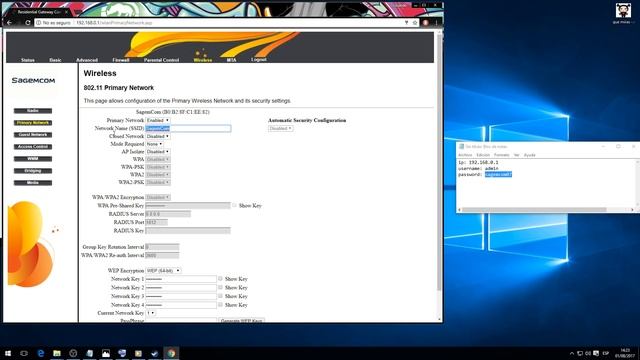Open the Photos app taskbar icon
640x360 pixels.
click(106, 353)
